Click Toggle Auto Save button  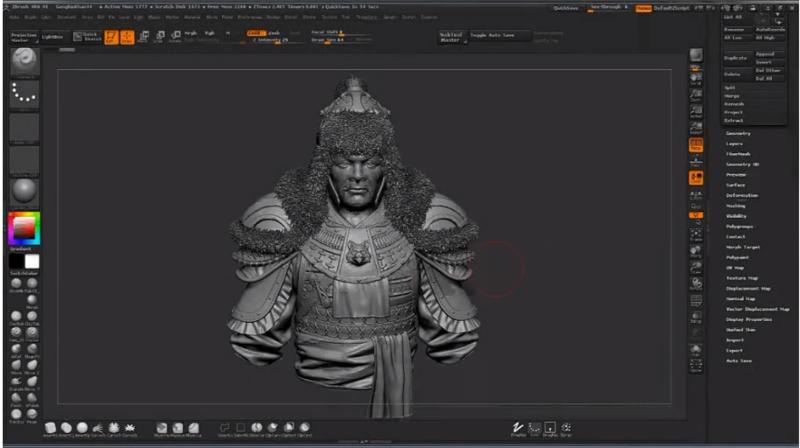pos(497,37)
